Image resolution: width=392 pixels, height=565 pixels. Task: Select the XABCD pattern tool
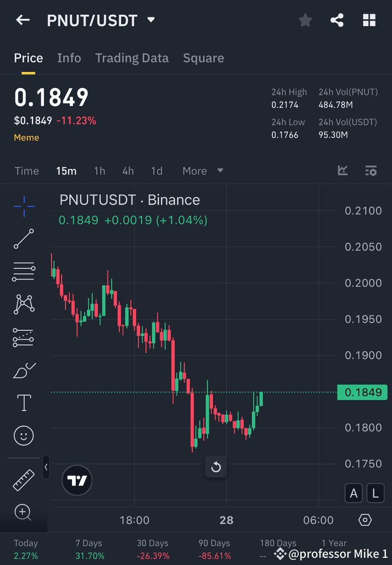point(24,304)
